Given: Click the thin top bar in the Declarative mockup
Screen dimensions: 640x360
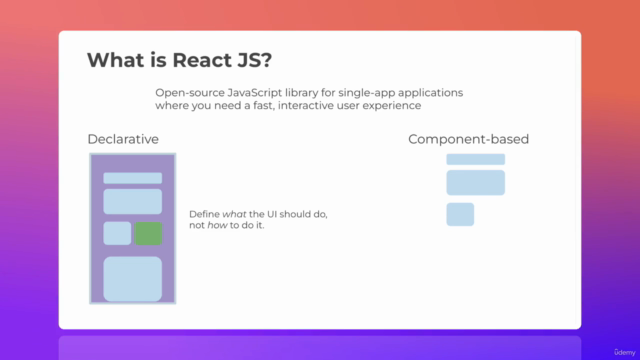Looking at the screenshot, I should (x=133, y=178).
